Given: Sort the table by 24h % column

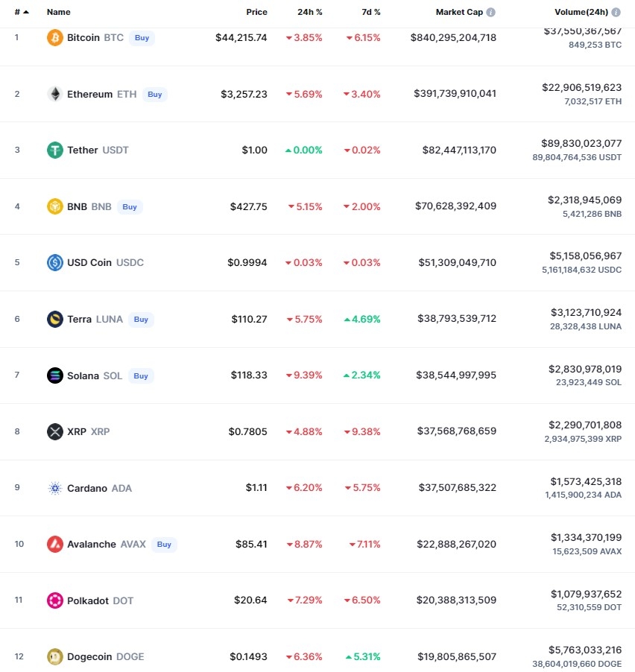Looking at the screenshot, I should coord(309,13).
